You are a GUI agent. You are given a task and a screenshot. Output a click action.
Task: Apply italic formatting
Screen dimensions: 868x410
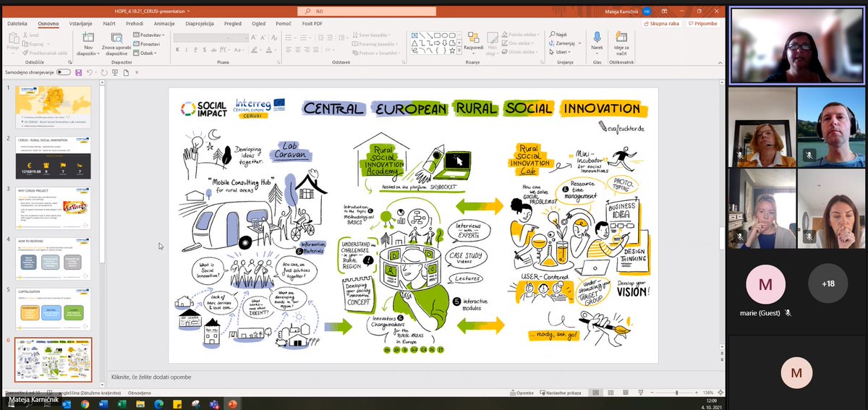pos(187,49)
